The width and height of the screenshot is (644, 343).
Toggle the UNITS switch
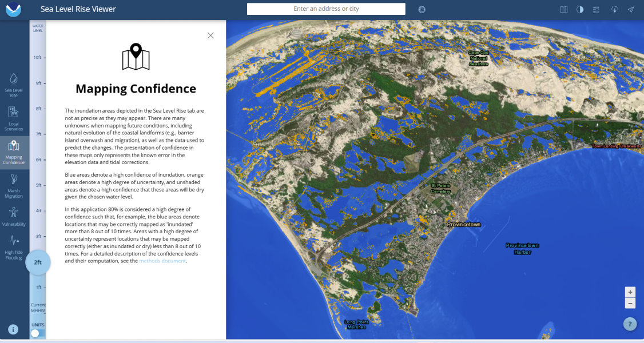pyautogui.click(x=35, y=333)
